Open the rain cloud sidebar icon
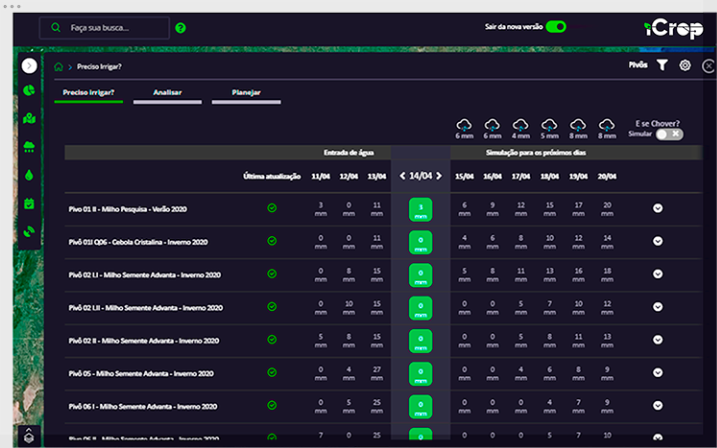 (x=29, y=147)
